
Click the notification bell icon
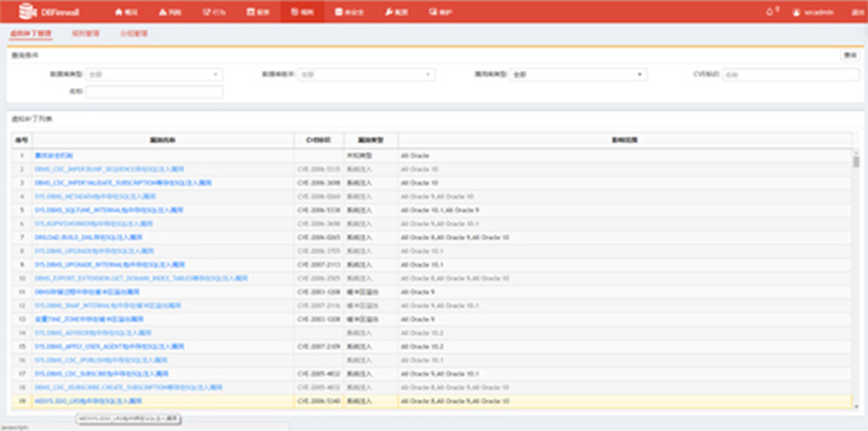pyautogui.click(x=769, y=11)
